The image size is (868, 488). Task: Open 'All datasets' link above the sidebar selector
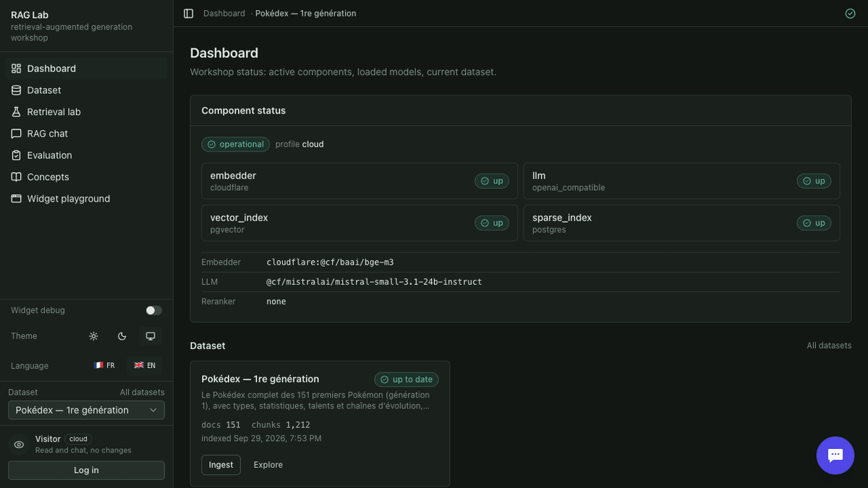coord(142,393)
